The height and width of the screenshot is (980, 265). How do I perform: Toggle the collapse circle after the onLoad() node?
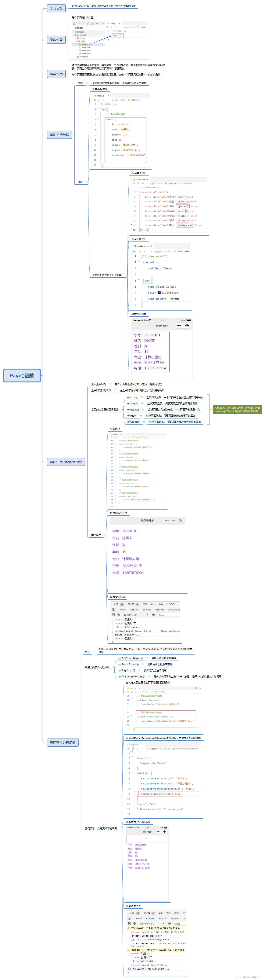coord(142,398)
